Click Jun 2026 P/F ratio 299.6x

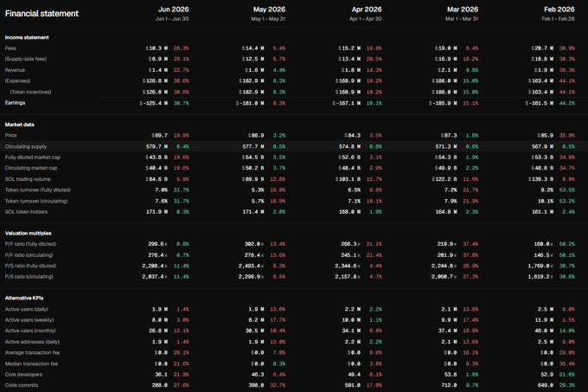point(157,244)
